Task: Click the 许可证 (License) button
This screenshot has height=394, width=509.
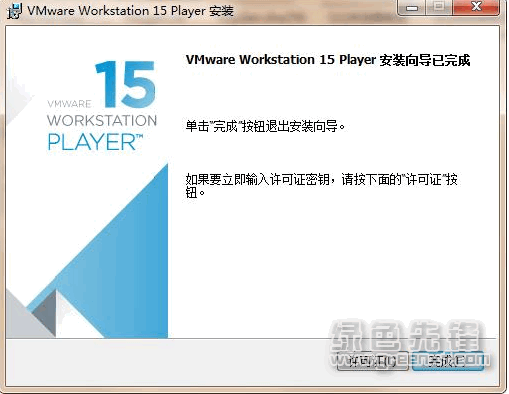Action: [x=373, y=361]
